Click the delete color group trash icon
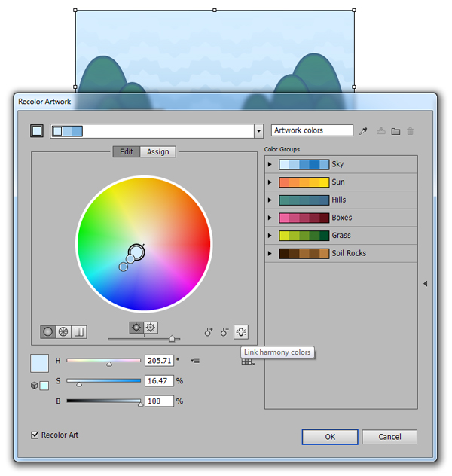The height and width of the screenshot is (476, 452). 410,131
